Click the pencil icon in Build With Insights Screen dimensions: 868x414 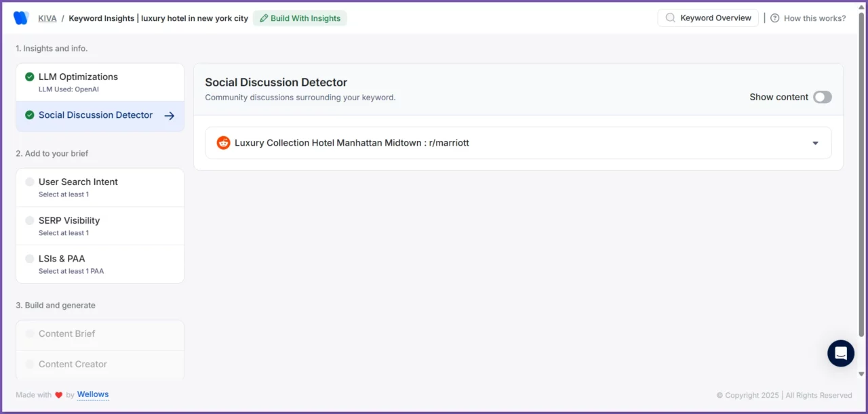(263, 18)
